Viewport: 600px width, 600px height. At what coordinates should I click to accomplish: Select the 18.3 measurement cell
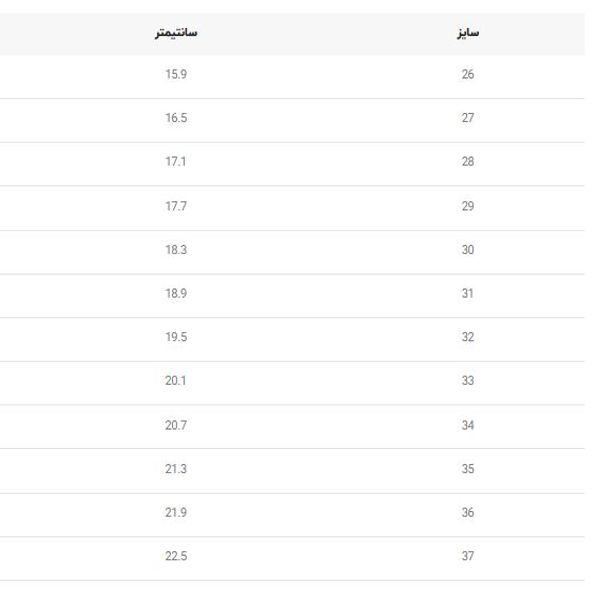[176, 250]
